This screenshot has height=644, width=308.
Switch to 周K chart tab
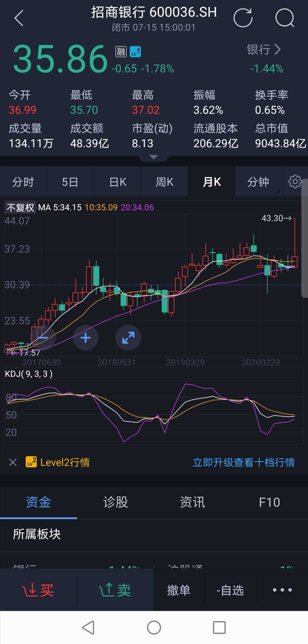tap(165, 182)
